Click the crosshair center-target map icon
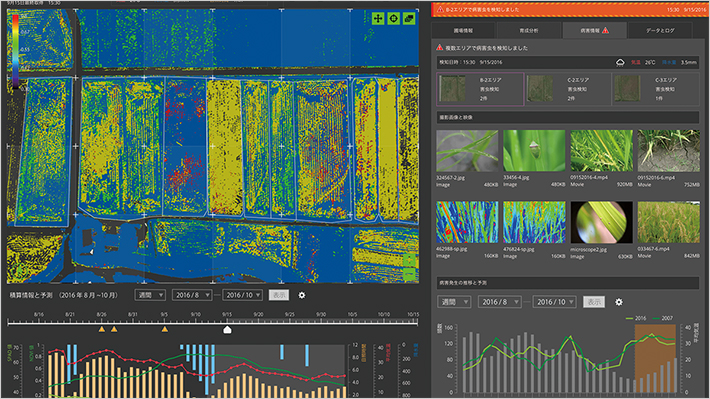This screenshot has height=399, width=710. [x=393, y=19]
